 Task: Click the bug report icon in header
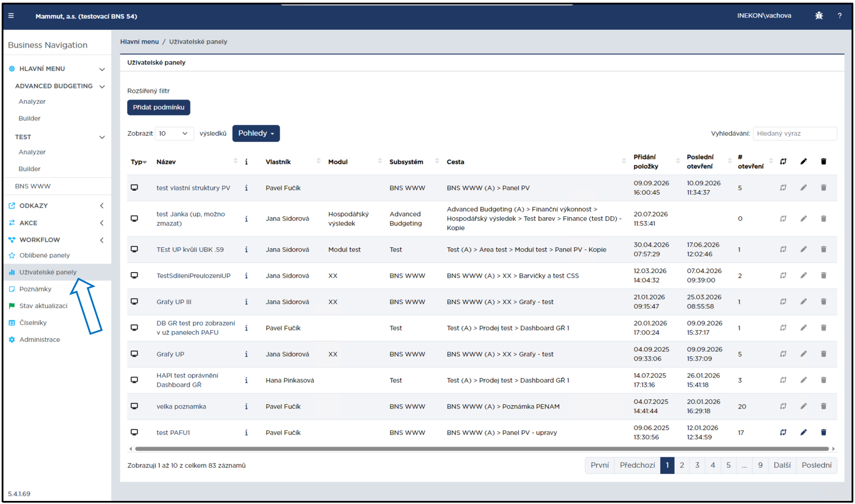click(819, 16)
